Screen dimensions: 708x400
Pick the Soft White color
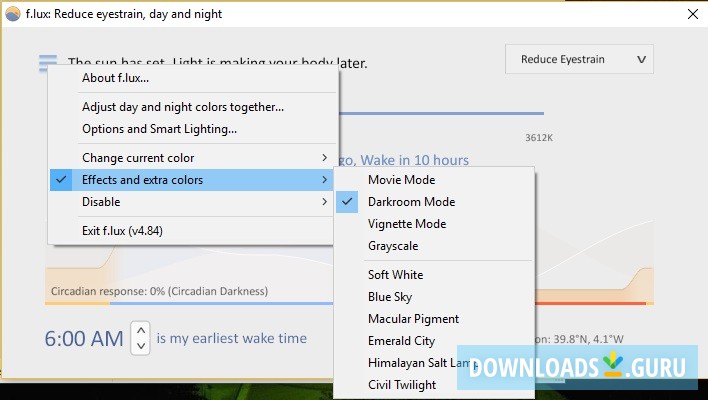coord(434,275)
